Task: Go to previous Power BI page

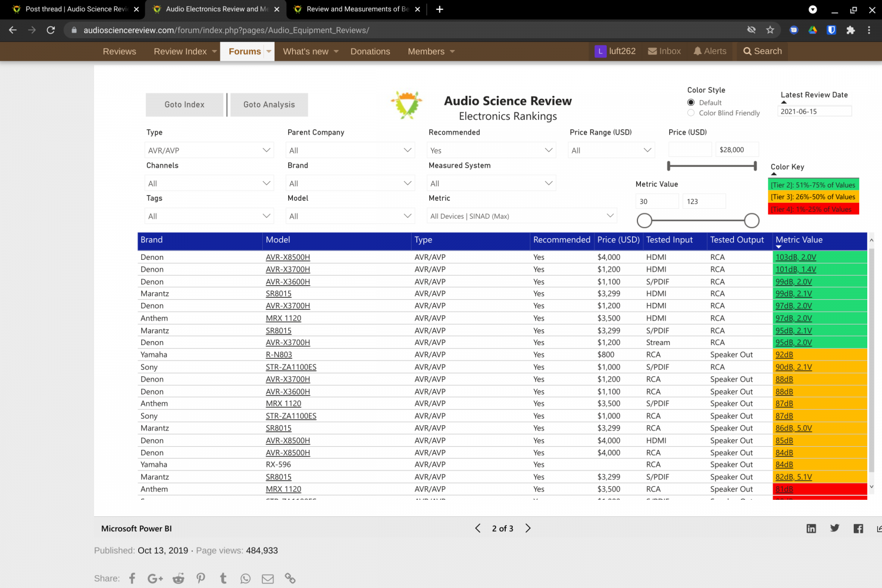Action: click(477, 528)
